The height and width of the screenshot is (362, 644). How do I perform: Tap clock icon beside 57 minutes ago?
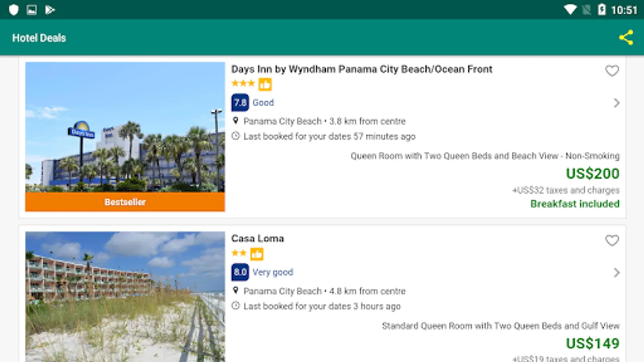(236, 136)
